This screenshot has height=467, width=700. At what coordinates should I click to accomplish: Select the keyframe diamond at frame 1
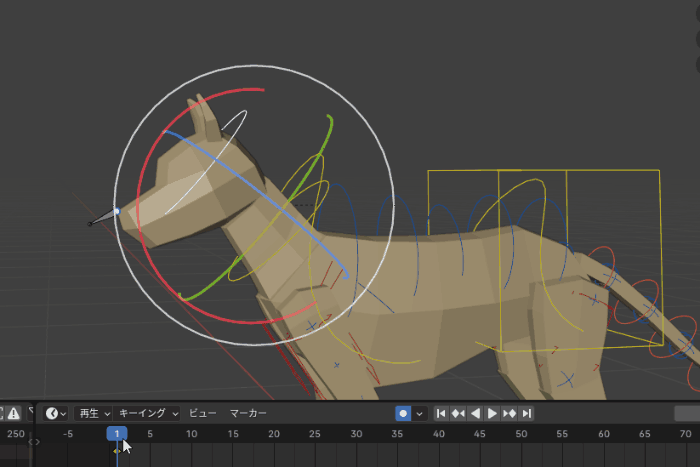[117, 451]
